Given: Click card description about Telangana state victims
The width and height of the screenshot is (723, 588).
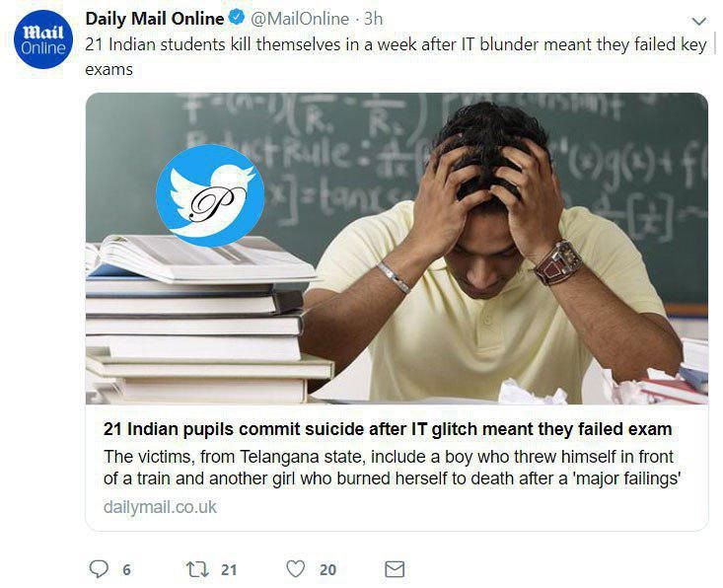Looking at the screenshot, I should [x=392, y=468].
